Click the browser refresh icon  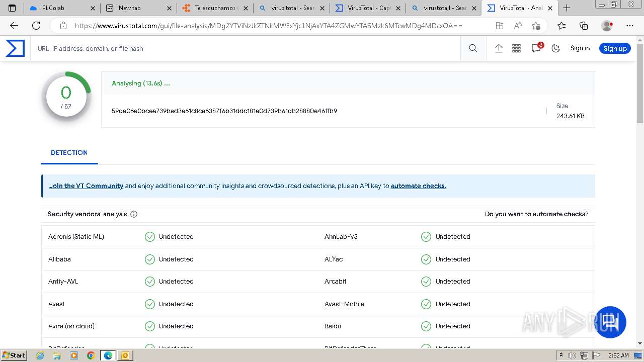point(36,26)
